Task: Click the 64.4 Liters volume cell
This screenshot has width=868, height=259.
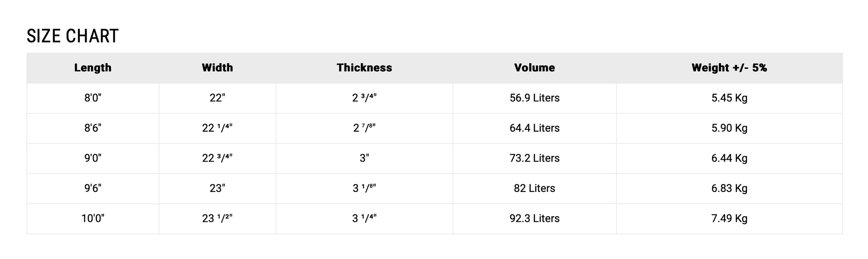Action: [x=534, y=128]
